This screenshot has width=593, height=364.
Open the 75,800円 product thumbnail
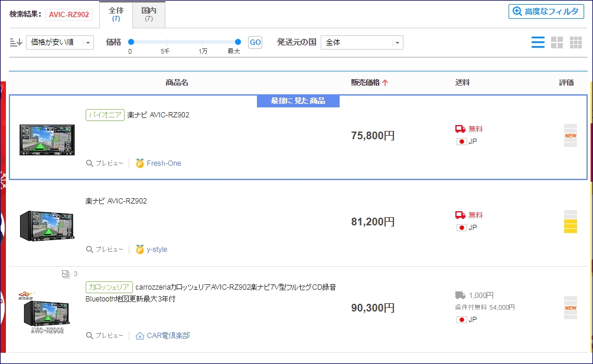[47, 139]
